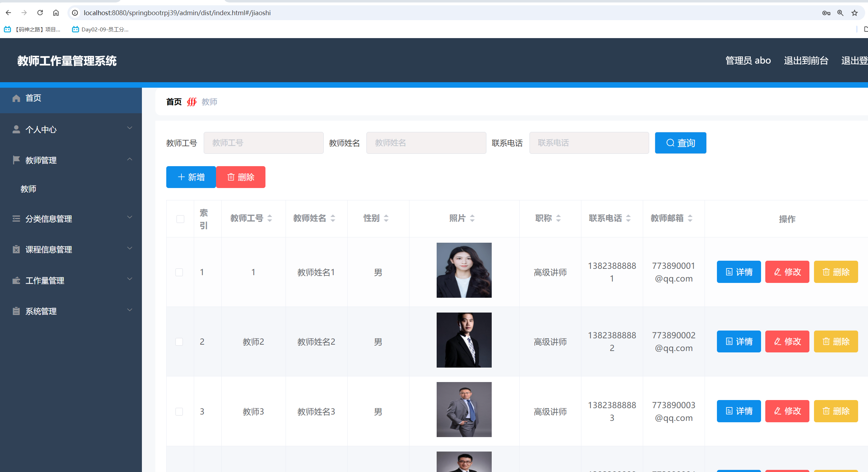868x472 pixels.
Task: Click the 查询 search button
Action: pos(680,143)
